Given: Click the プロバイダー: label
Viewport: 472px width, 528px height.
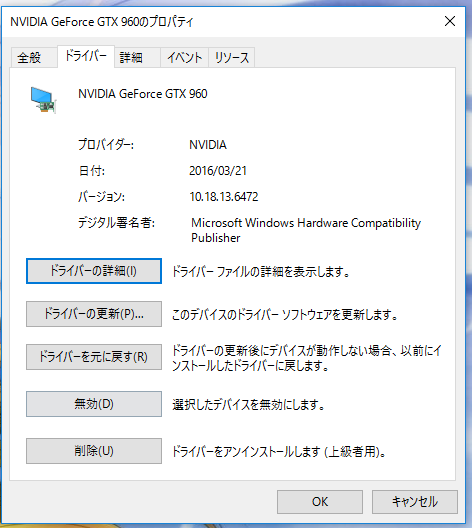Looking at the screenshot, I should pyautogui.click(x=106, y=145).
